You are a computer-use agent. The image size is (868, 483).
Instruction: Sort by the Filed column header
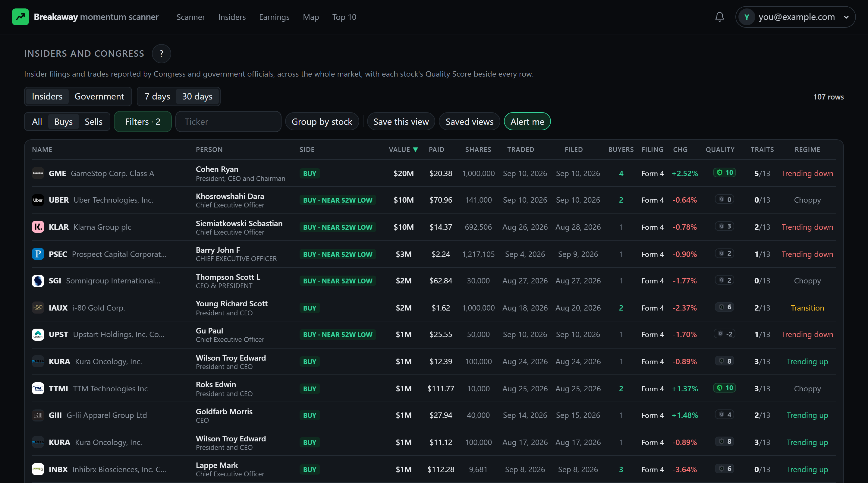pos(574,150)
